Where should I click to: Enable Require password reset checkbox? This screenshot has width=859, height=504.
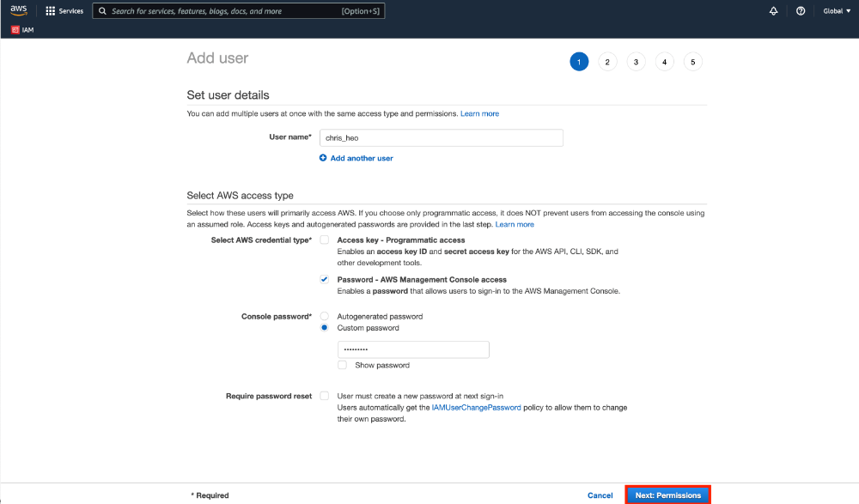click(x=325, y=396)
